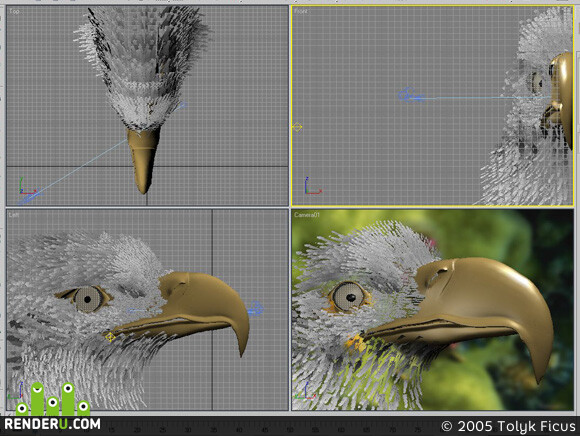
Task: Open the Front viewport label menu
Action: tap(300, 11)
